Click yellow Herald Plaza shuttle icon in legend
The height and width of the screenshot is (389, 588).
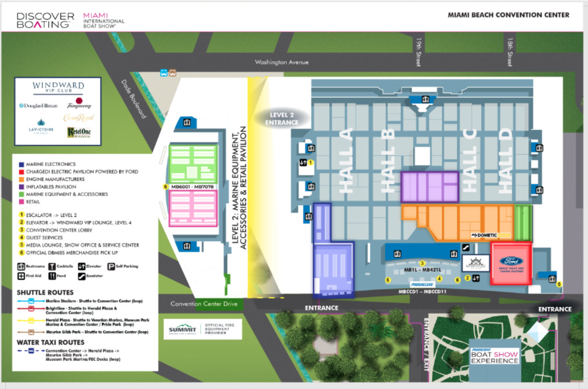31,321
